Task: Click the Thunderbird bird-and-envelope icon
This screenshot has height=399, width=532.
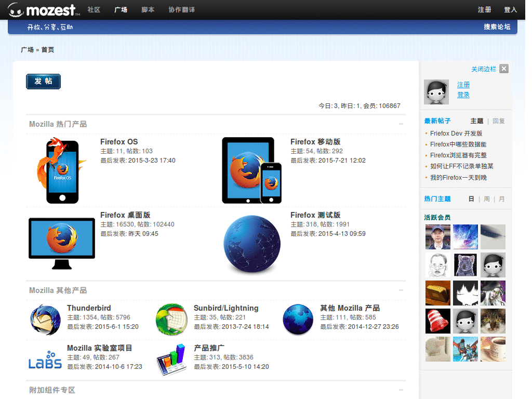Action: [46, 320]
